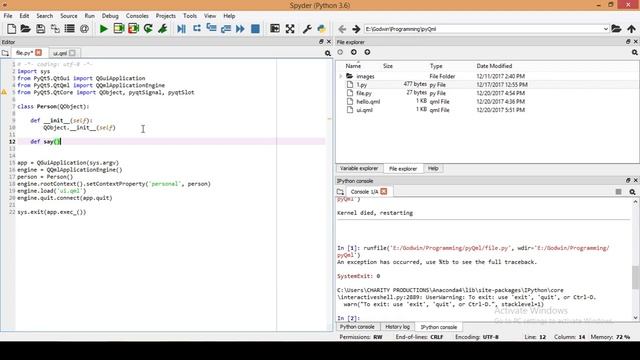Viewport: 640px width, 360px height.
Task: Open the working directory path dropdown
Action: (x=606, y=29)
